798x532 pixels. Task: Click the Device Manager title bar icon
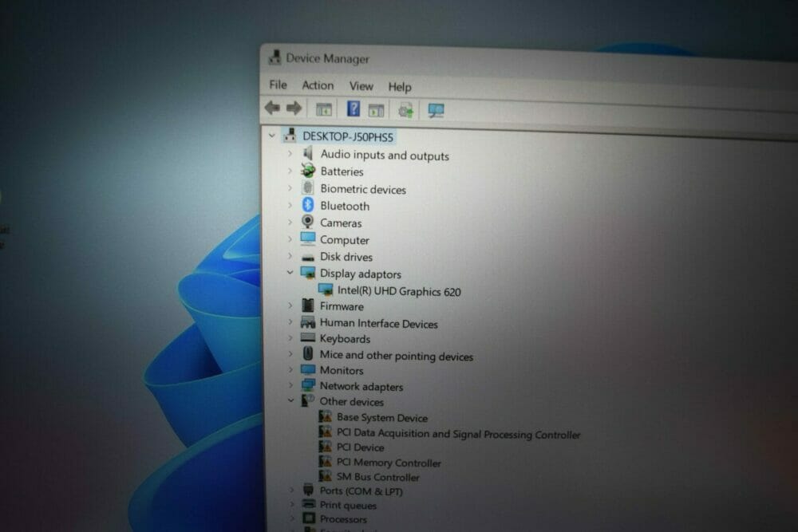point(275,57)
